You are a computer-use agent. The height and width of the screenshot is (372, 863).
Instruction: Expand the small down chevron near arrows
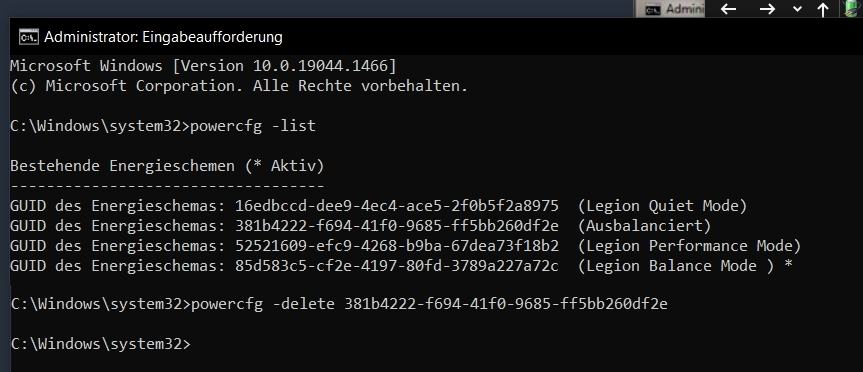point(797,9)
